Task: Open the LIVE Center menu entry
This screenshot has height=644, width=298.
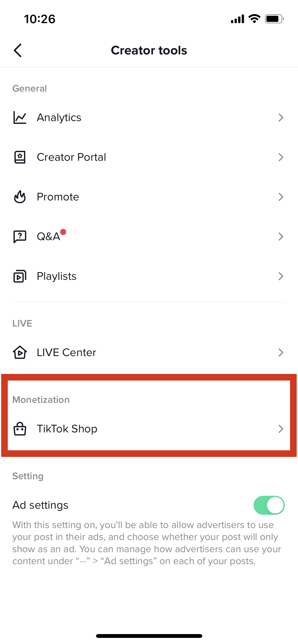Action: 66,353
